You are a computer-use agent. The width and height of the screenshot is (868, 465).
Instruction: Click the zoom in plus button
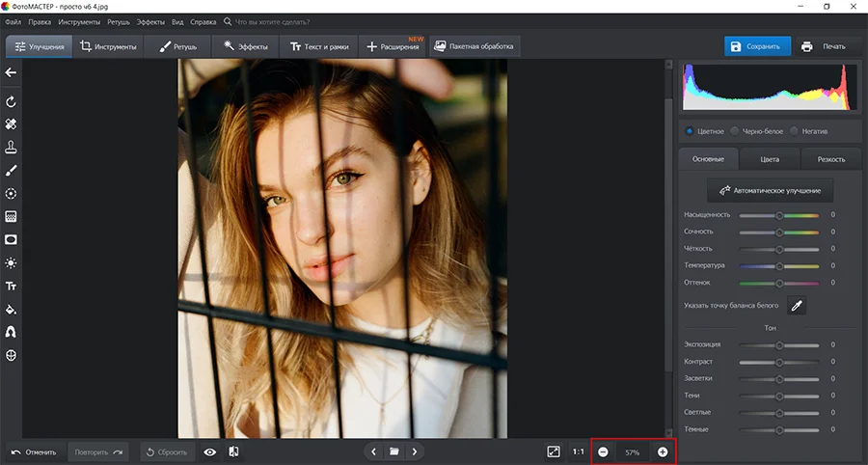663,451
